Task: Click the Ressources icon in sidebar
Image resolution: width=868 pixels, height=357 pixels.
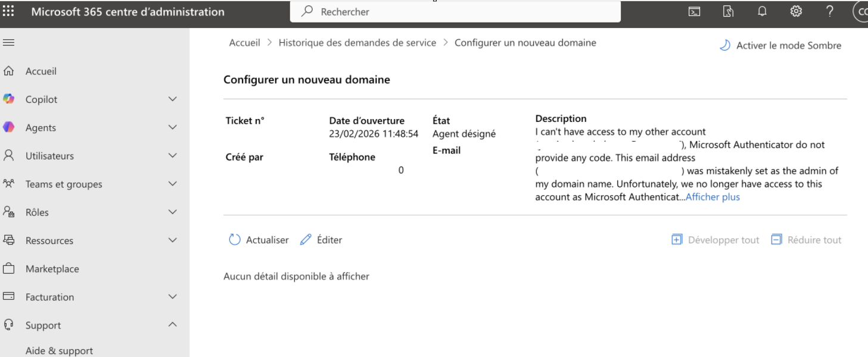Action: pyautogui.click(x=9, y=240)
